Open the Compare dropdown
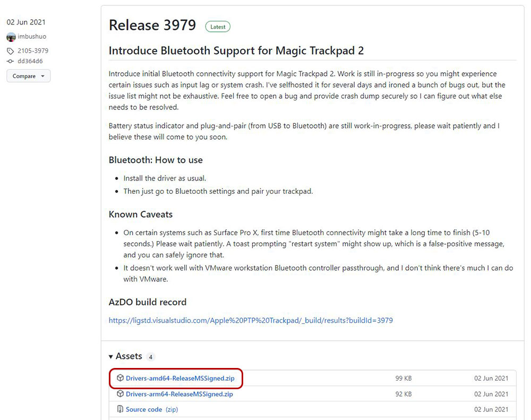531x420 pixels. tap(29, 76)
